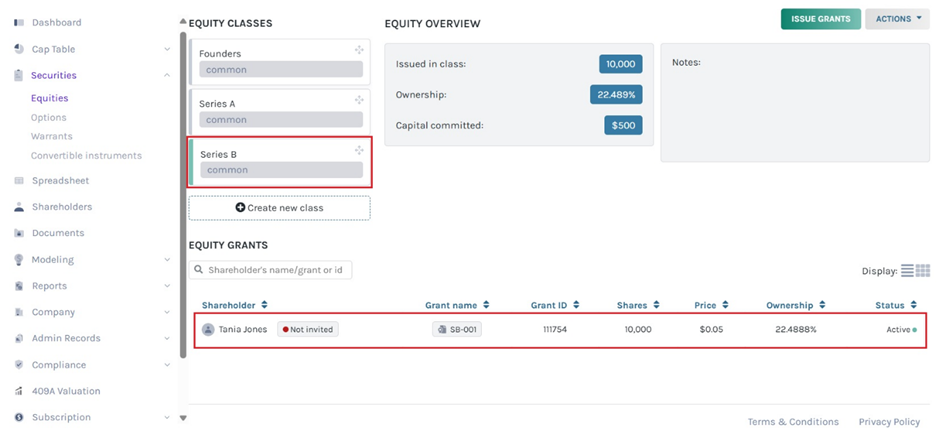Click the 22.489% ownership value
The width and height of the screenshot is (939, 438).
tap(616, 95)
